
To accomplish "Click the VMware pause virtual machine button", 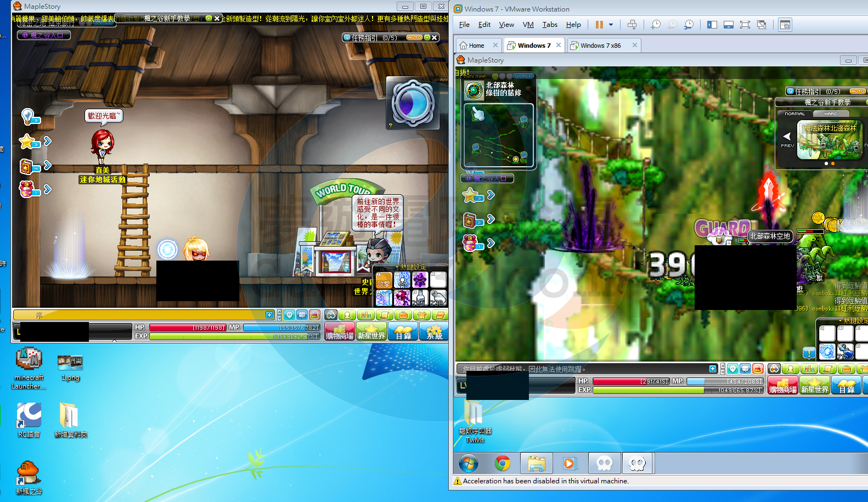I will 599,25.
